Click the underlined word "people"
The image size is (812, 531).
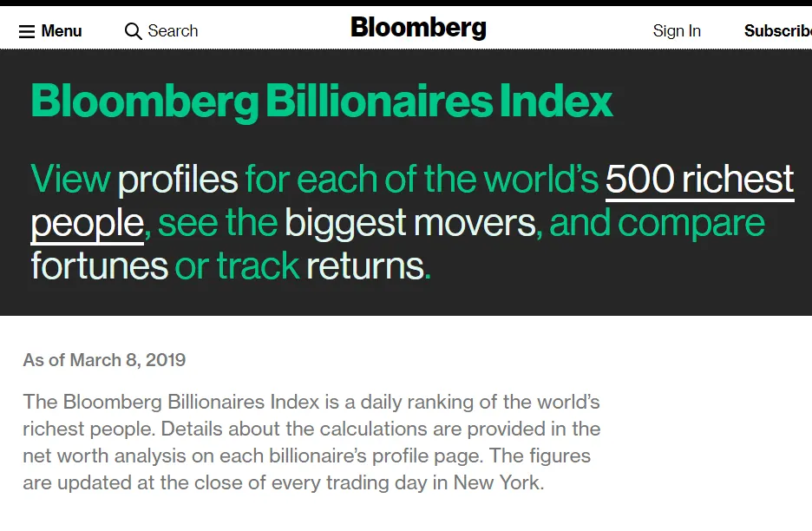click(87, 223)
